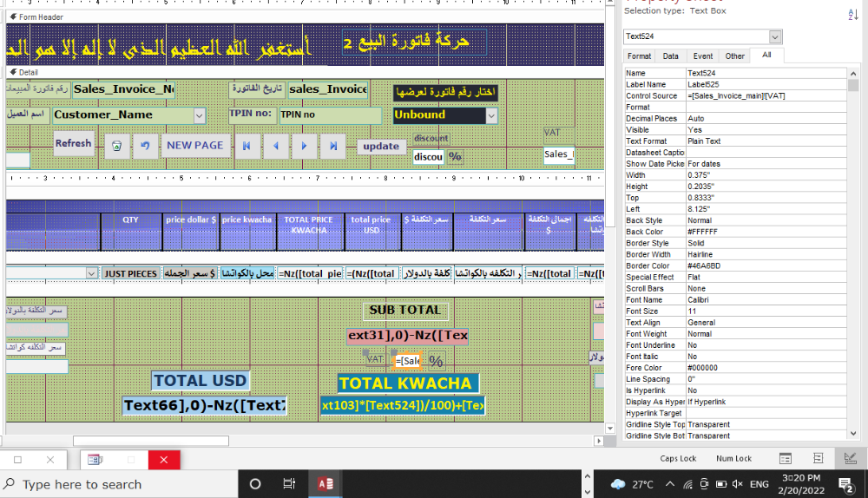868x498 pixels.
Task: Click the clock showing 2/20/2022
Action: click(801, 484)
